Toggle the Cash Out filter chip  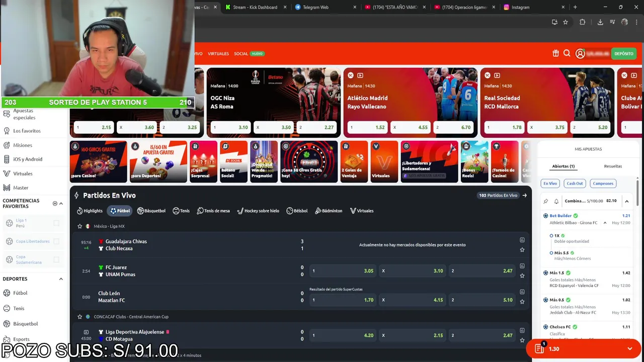point(575,184)
